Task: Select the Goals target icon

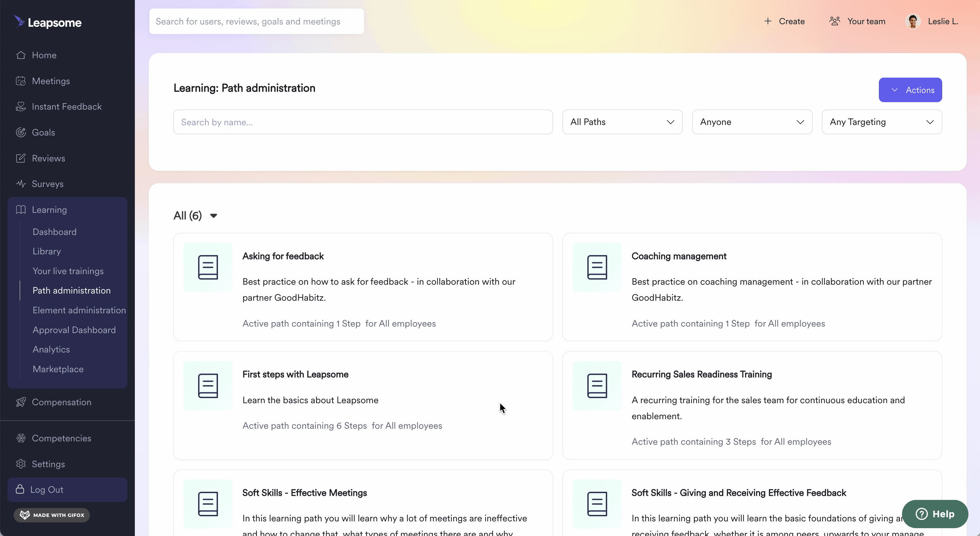Action: 21,132
